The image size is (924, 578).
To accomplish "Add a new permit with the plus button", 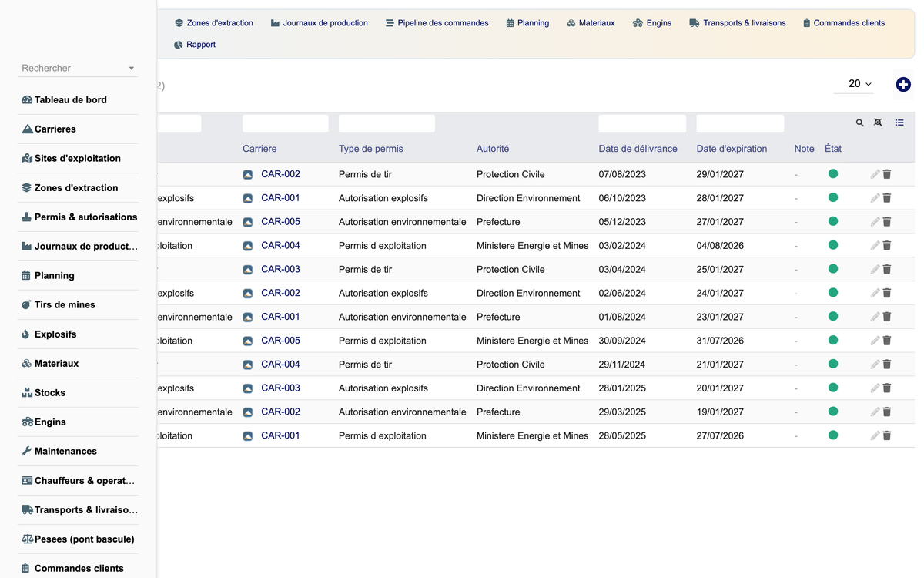I will (903, 85).
